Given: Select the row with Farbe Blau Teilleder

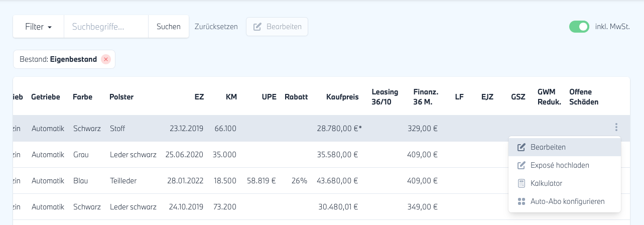Looking at the screenshot, I should tap(201, 180).
